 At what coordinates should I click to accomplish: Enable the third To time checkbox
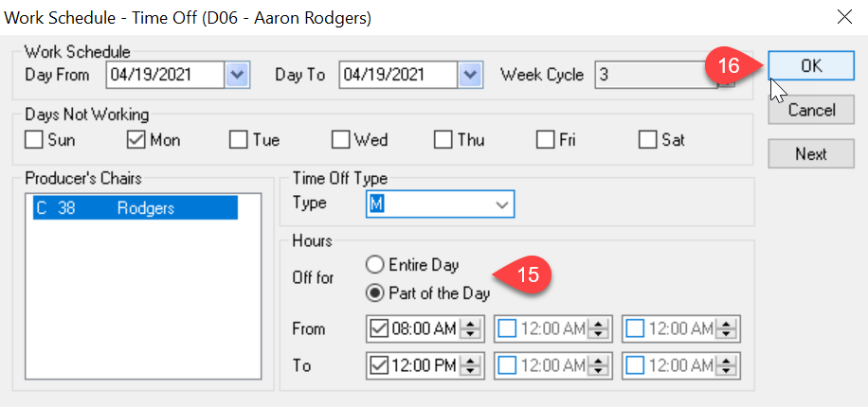tap(636, 365)
